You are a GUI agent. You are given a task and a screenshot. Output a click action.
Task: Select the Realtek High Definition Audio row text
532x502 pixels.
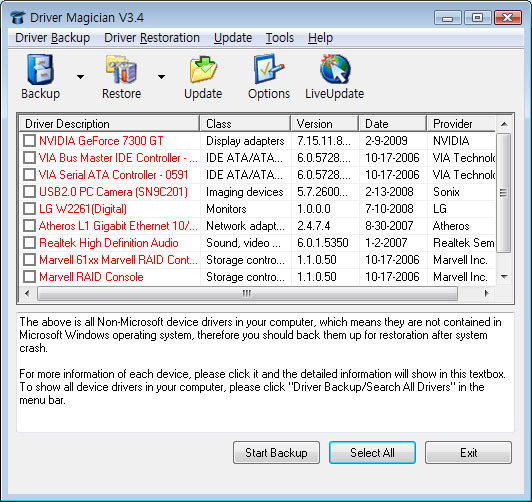pos(109,243)
